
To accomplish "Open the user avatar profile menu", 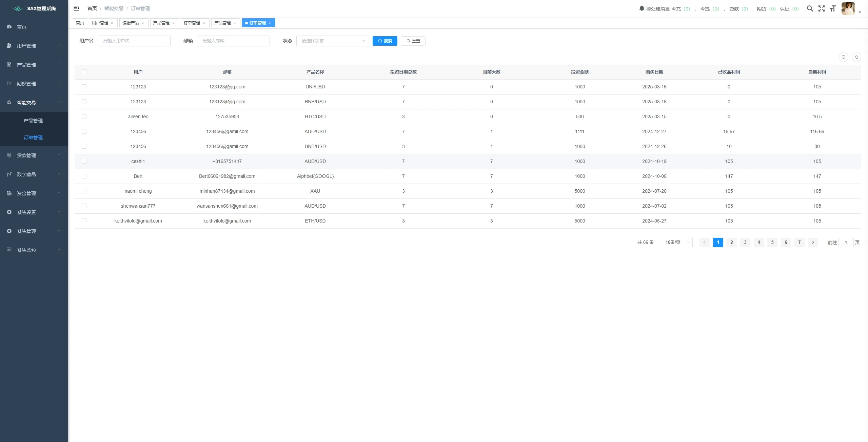I will [x=848, y=8].
